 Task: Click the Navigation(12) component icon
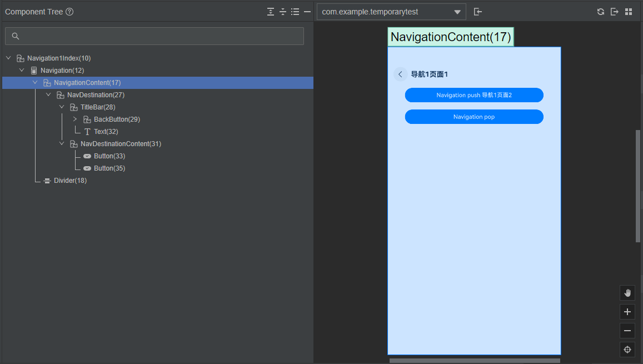34,71
